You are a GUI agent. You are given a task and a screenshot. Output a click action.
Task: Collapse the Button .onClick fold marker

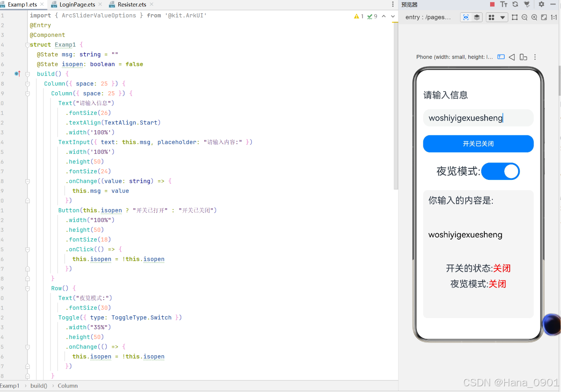[x=27, y=249]
